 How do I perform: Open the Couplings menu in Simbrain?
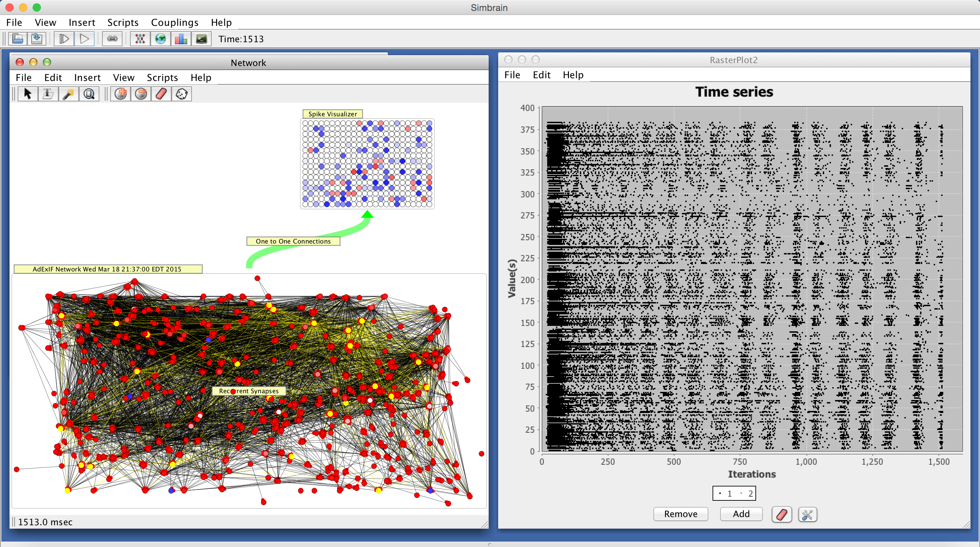(x=175, y=22)
